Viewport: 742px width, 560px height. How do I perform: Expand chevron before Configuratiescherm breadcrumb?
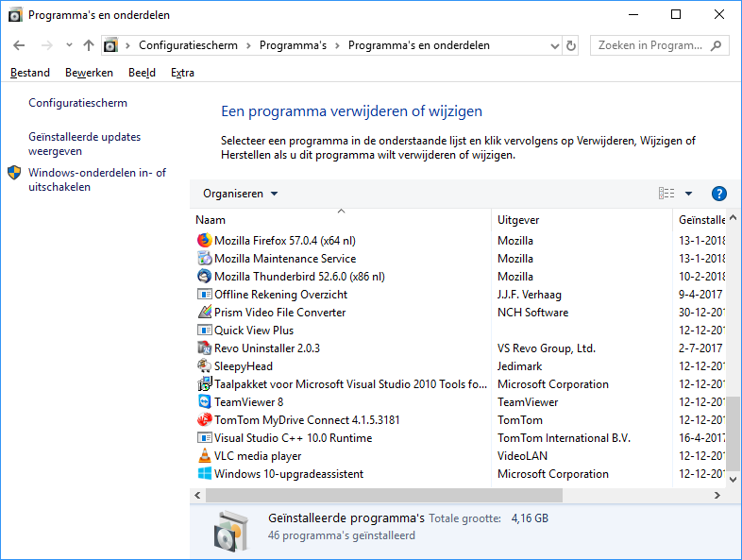tap(127, 45)
